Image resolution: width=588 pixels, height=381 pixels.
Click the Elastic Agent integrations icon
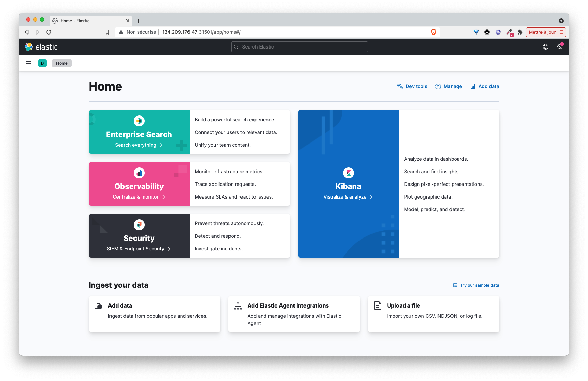238,305
